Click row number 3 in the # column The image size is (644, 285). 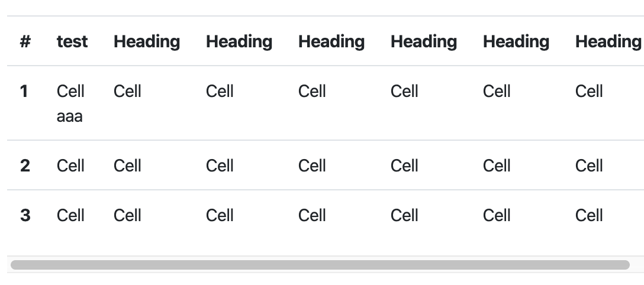[25, 215]
